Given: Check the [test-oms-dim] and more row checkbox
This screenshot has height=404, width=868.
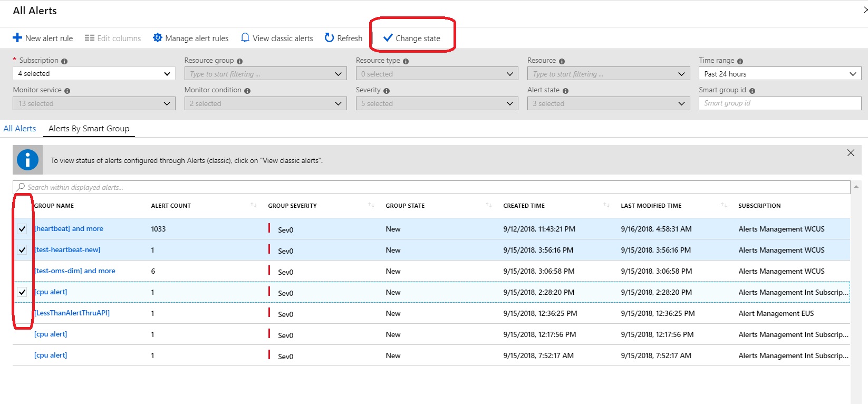Looking at the screenshot, I should pos(22,271).
